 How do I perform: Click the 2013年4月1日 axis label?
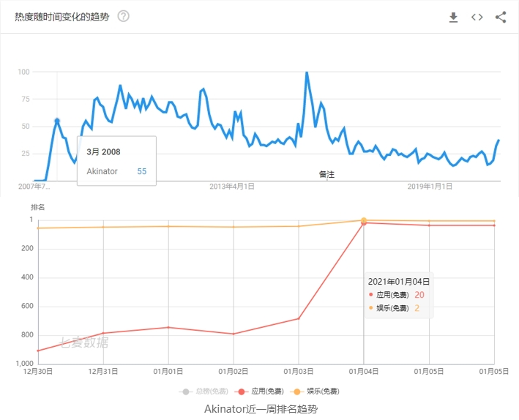[x=232, y=187]
